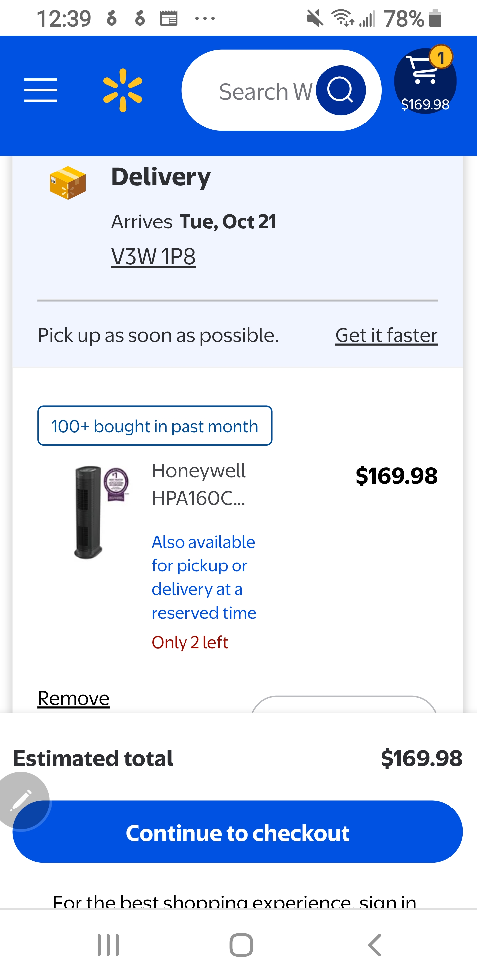Tap the Estimated total amount $169.98
477x980 pixels.
[421, 758]
